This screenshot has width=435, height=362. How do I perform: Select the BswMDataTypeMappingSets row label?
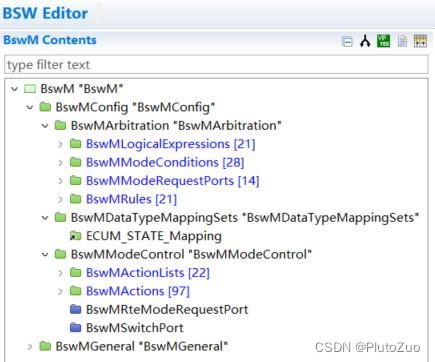coord(245,218)
